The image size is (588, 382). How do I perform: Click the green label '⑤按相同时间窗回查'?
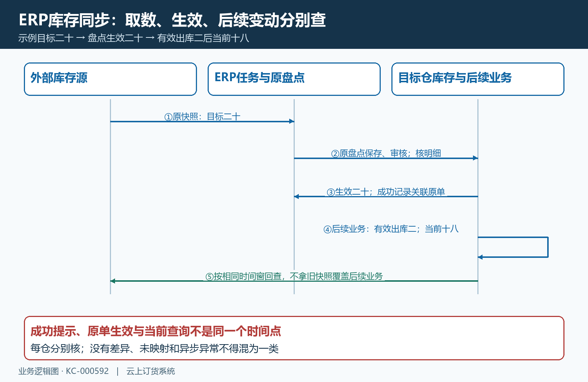pos(294,276)
